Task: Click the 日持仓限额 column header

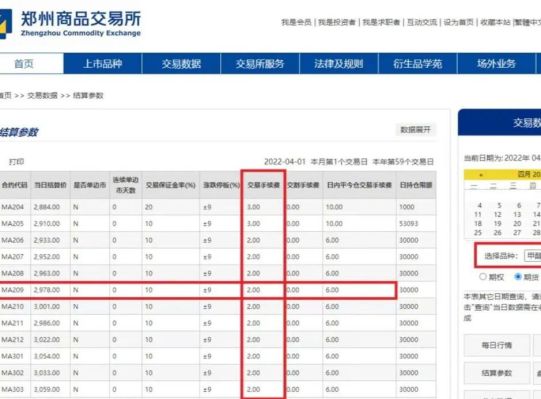Action: (x=416, y=185)
